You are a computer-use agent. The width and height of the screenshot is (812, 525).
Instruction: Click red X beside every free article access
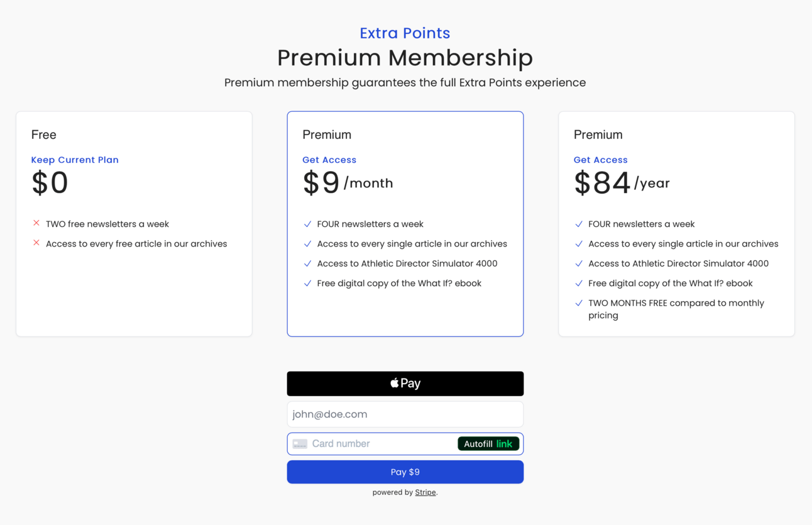[36, 243]
